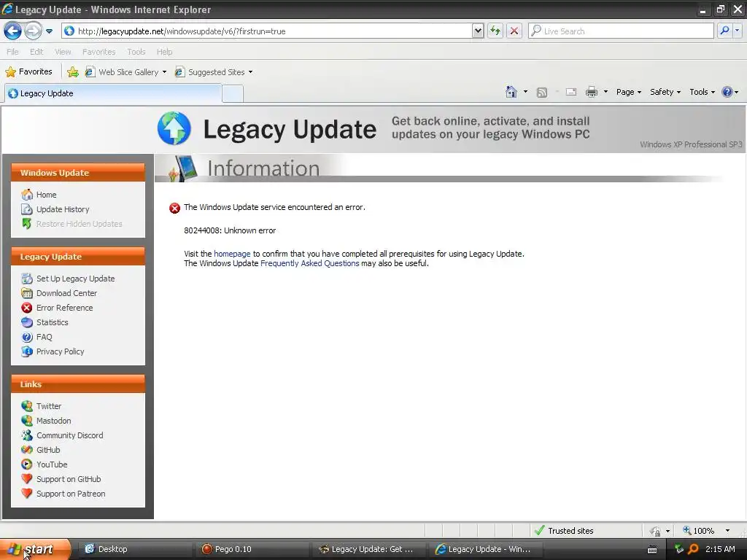This screenshot has height=560, width=747.
Task: Click the GitHub link icon
Action: click(27, 450)
